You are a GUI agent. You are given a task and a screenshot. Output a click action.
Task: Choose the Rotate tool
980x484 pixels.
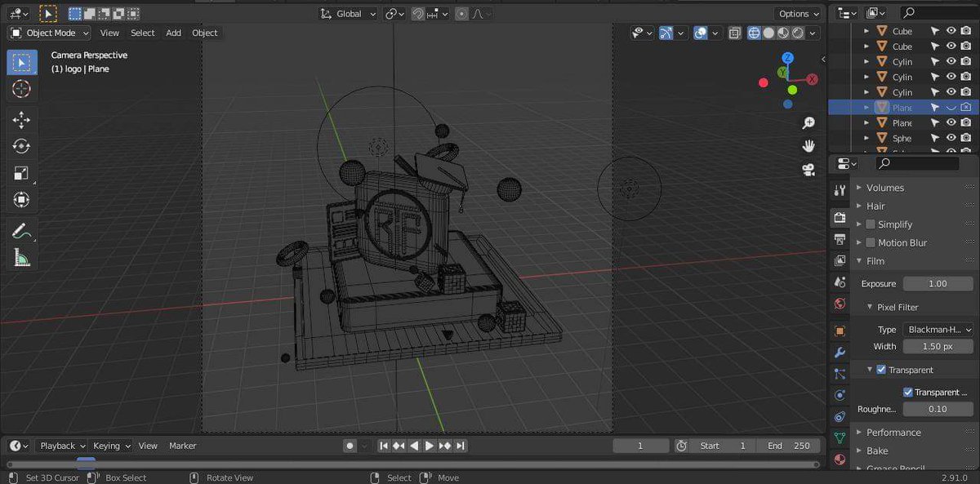click(22, 146)
